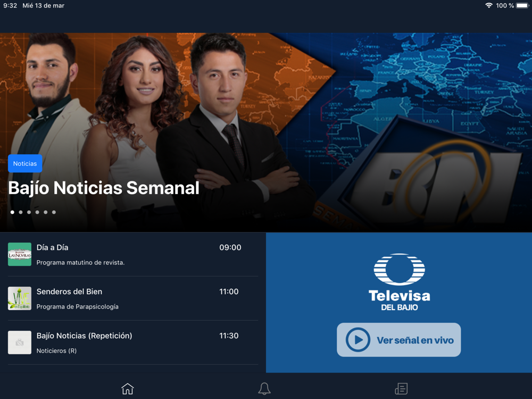532x399 pixels.
Task: Tap the battery indicator in status bar
Action: click(523, 5)
